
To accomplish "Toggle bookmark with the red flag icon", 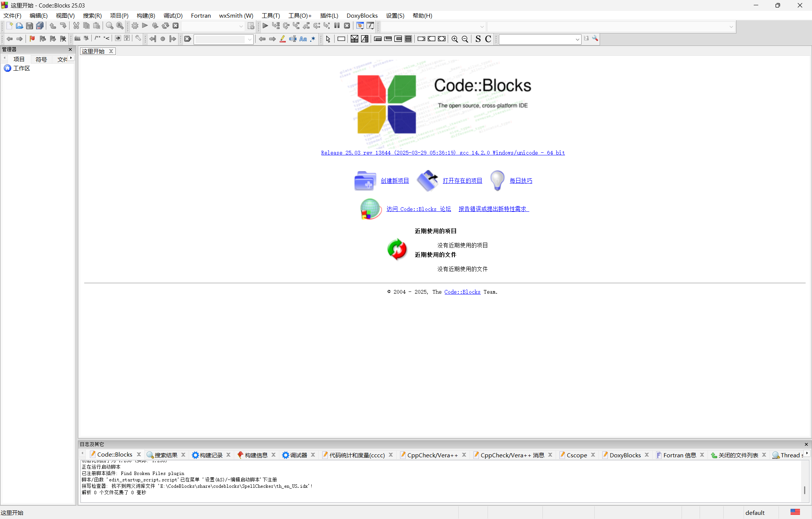I will click(32, 39).
